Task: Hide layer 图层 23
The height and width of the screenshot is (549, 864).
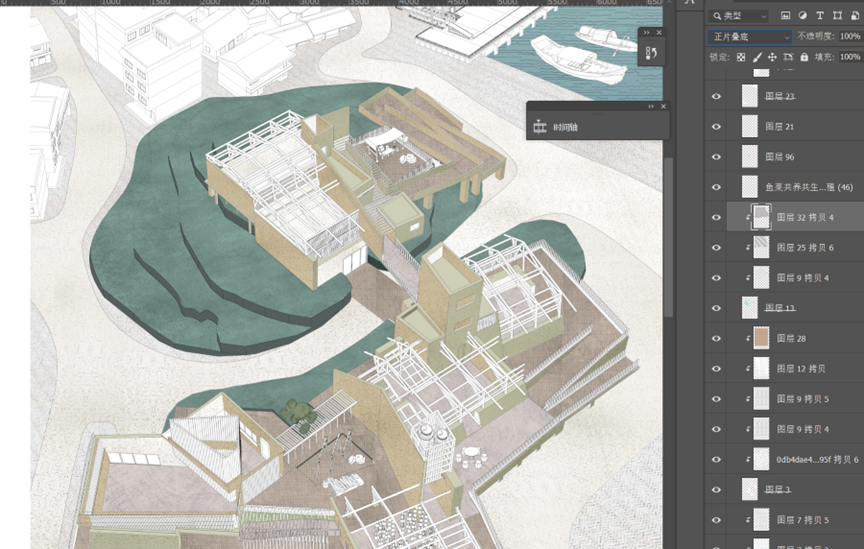Action: pos(716,96)
